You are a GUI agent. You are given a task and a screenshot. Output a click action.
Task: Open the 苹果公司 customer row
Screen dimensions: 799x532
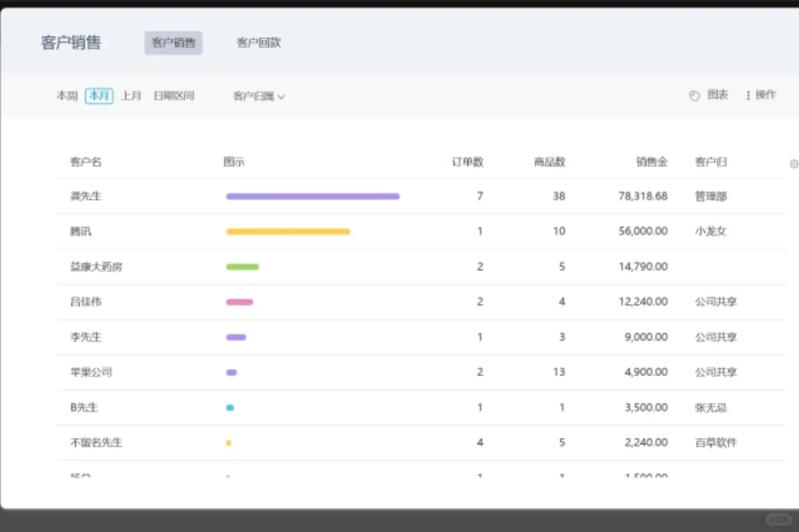click(420, 372)
